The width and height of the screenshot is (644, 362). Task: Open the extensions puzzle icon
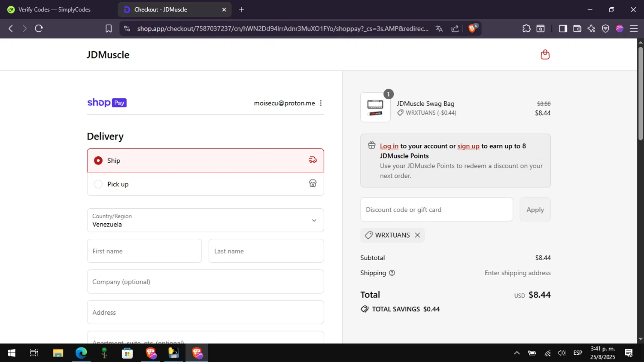[526, 28]
